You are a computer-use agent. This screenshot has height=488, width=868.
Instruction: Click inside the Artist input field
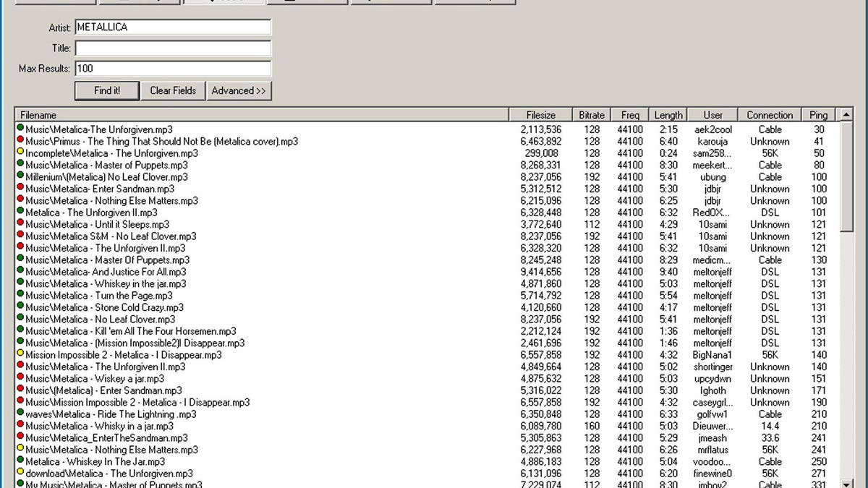point(174,27)
